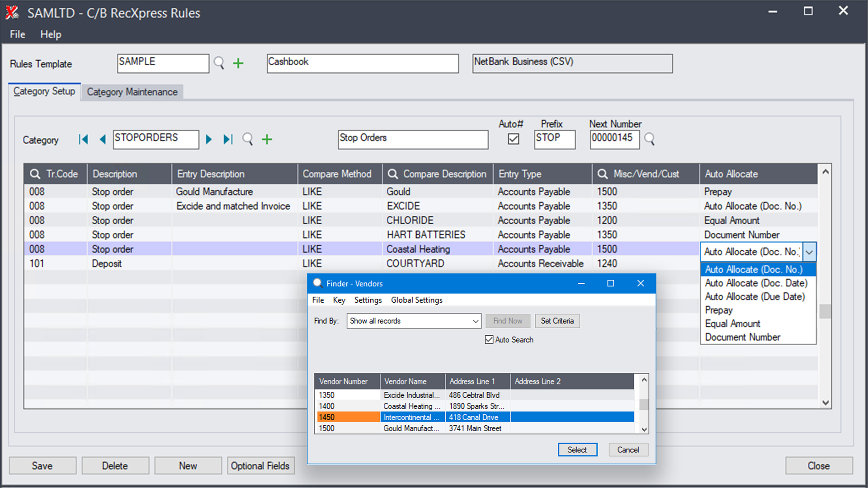868x488 pixels.
Task: Choose Auto Allocate (Doc. Date) option
Action: click(758, 283)
